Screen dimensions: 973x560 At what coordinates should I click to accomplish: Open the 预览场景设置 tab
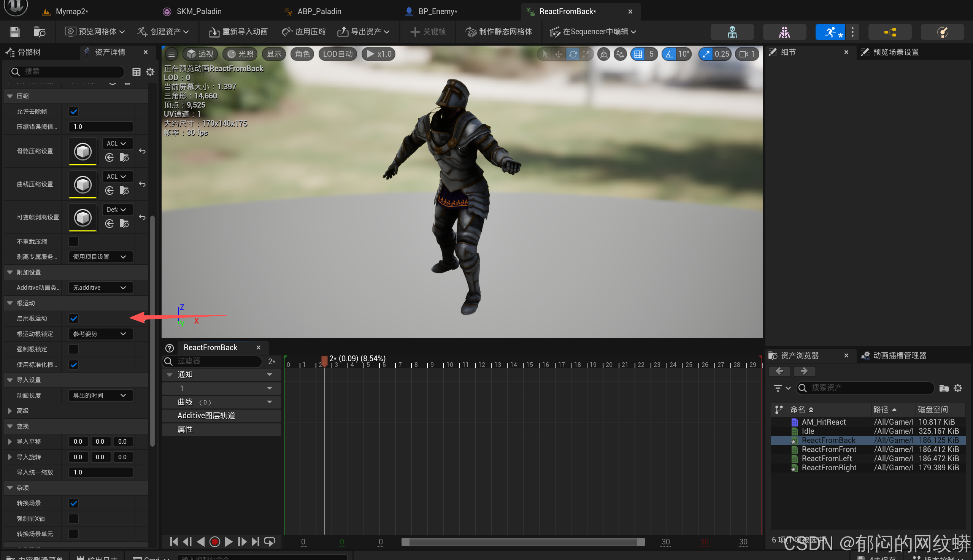pyautogui.click(x=895, y=52)
